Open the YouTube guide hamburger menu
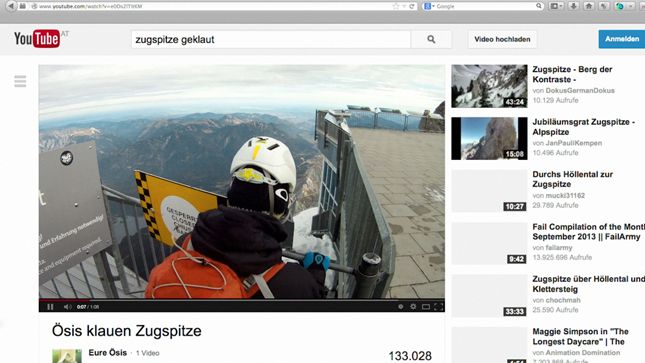 pyautogui.click(x=20, y=81)
